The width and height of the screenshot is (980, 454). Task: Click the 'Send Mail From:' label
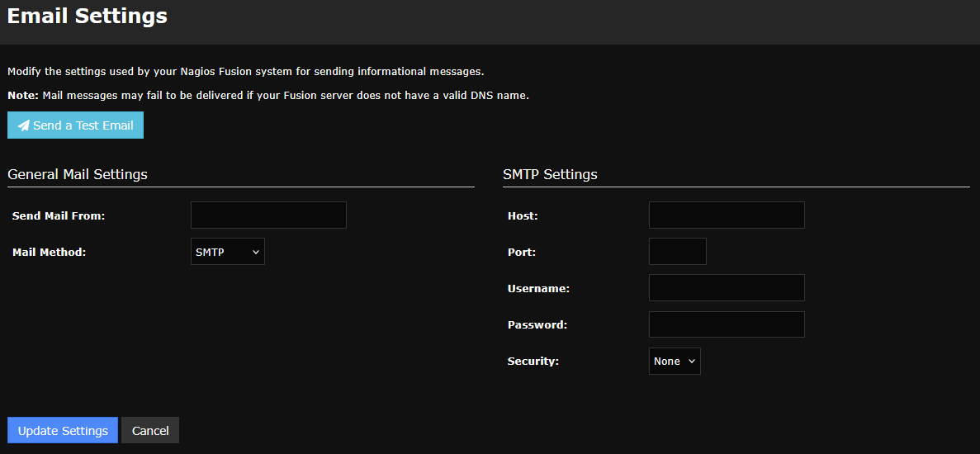[x=59, y=215]
